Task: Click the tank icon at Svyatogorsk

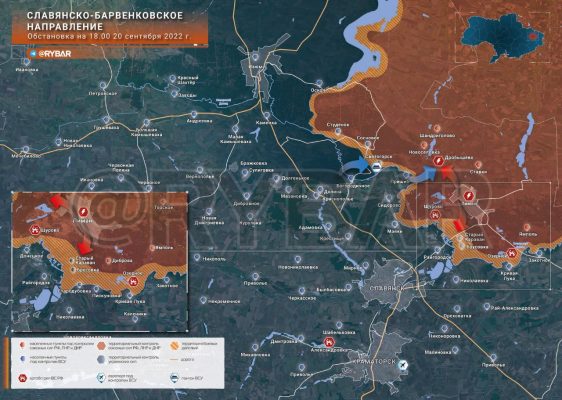Action: coord(376,167)
